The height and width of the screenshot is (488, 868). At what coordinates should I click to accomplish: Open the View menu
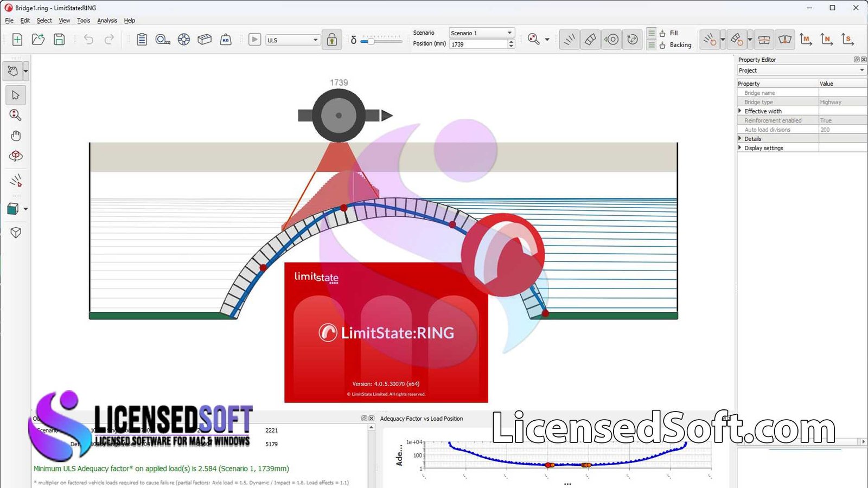[65, 21]
